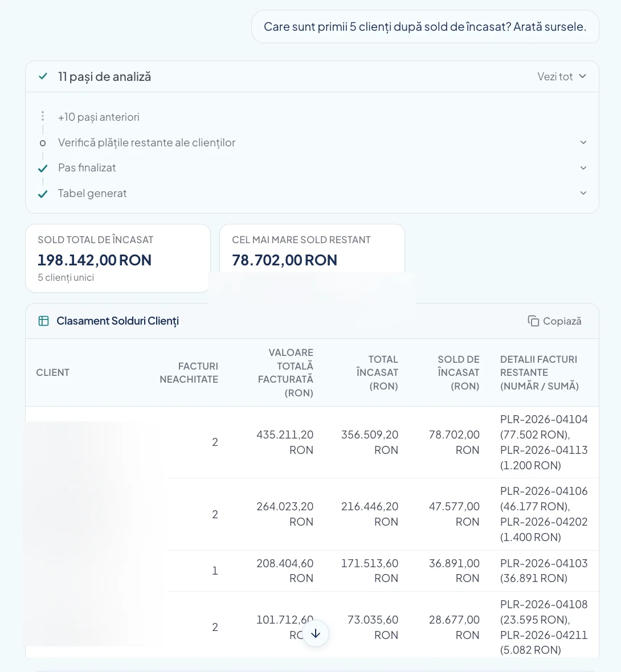Click the CLIENT column header

coord(53,372)
